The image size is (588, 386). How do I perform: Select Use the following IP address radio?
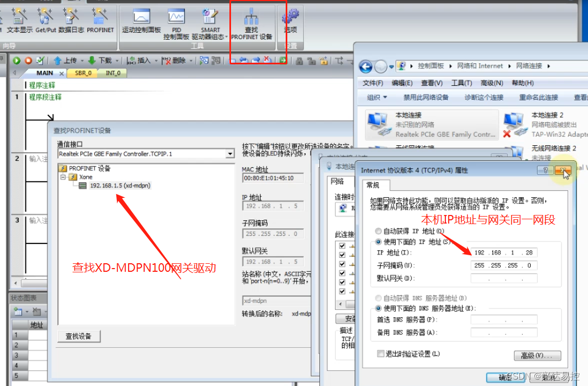(x=378, y=242)
